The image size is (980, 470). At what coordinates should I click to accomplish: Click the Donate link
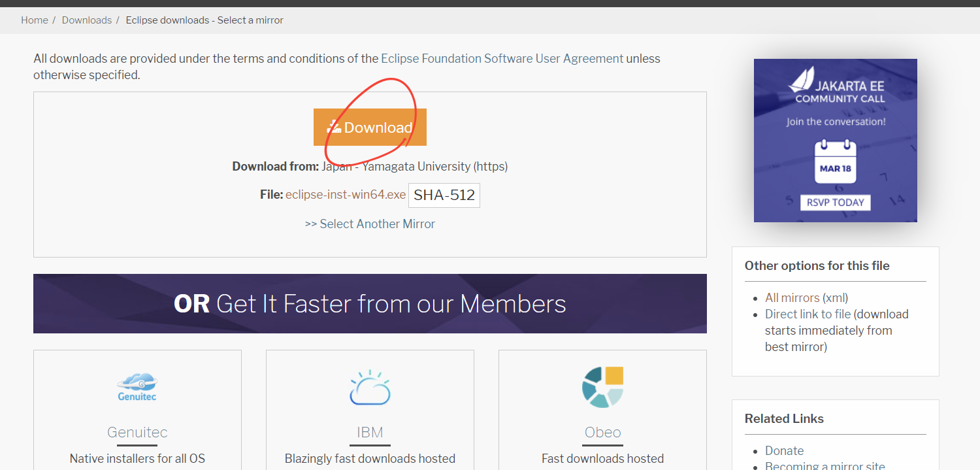tap(785, 450)
